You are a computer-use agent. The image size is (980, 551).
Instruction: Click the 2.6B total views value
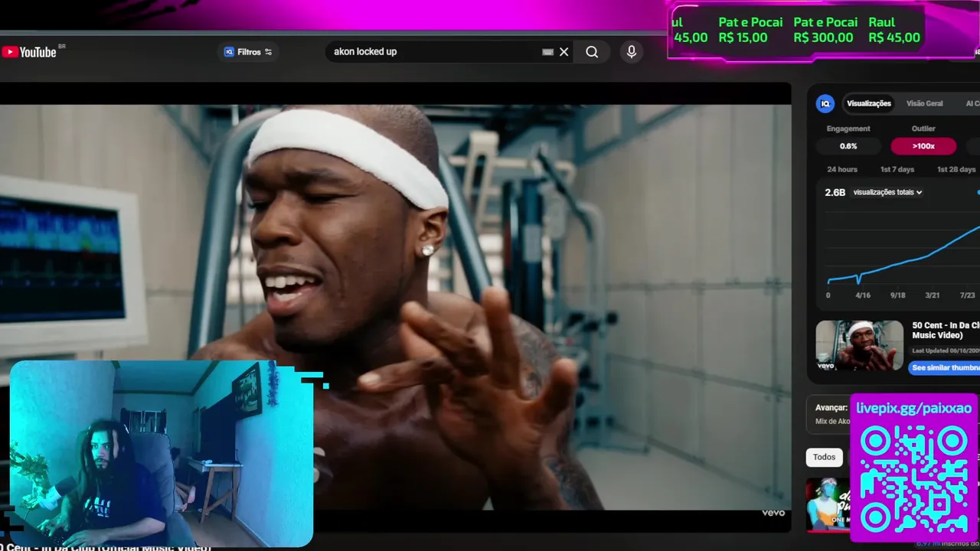(835, 192)
